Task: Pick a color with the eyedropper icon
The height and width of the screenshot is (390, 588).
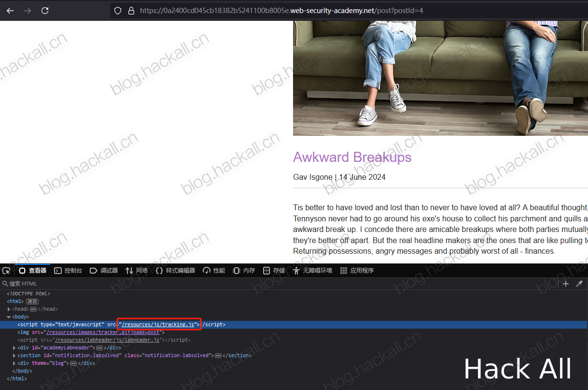Action: pos(579,284)
